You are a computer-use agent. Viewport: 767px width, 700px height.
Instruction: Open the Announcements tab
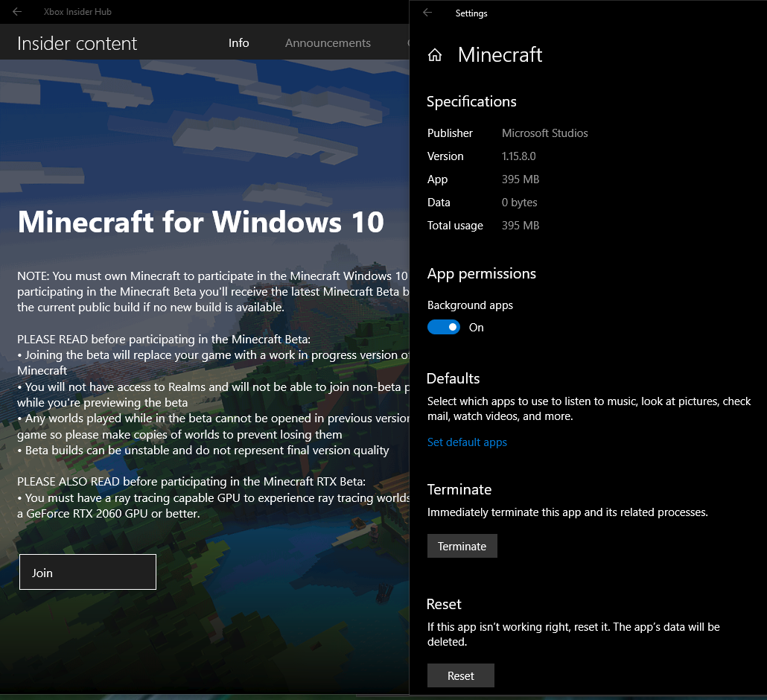click(328, 43)
